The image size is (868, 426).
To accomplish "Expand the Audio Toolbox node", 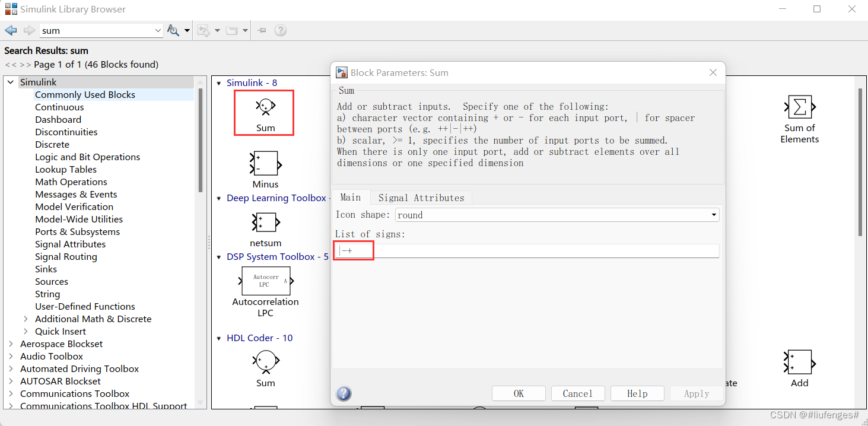I will (11, 357).
